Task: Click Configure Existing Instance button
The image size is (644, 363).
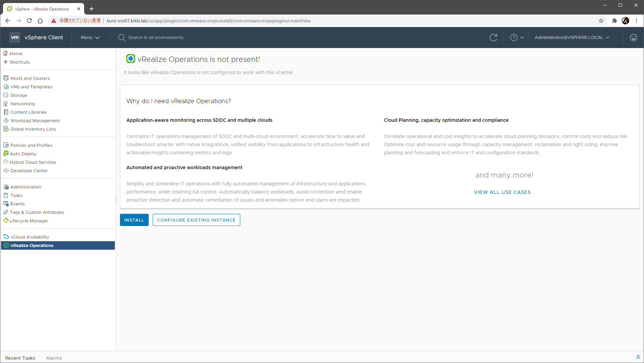Action: (x=196, y=220)
